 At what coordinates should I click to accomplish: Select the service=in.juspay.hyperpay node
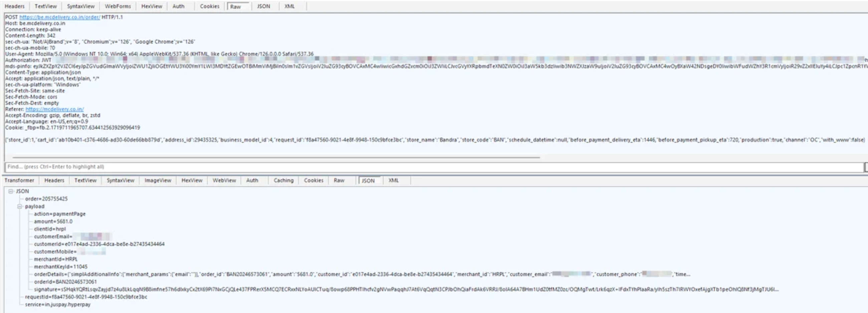(x=58, y=305)
